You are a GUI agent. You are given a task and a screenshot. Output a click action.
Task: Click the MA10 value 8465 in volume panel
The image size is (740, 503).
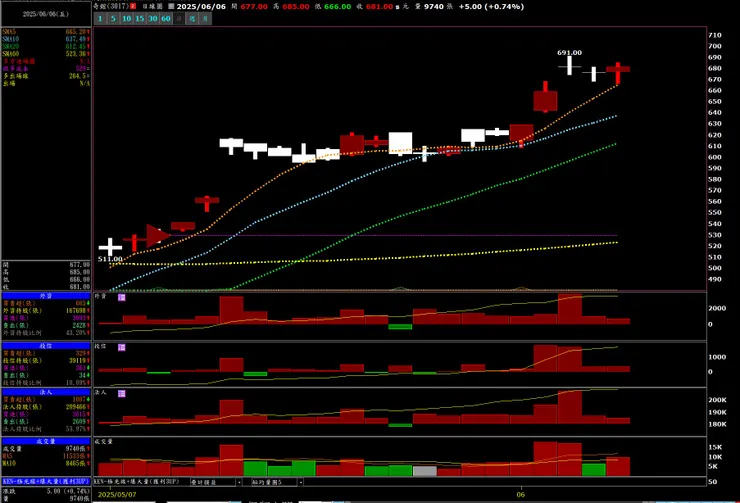pos(76,463)
